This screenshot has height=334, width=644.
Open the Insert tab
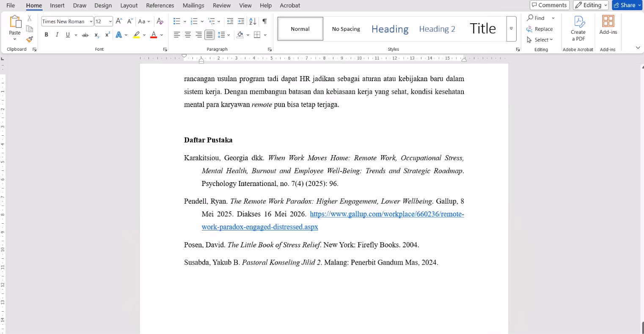tap(57, 5)
